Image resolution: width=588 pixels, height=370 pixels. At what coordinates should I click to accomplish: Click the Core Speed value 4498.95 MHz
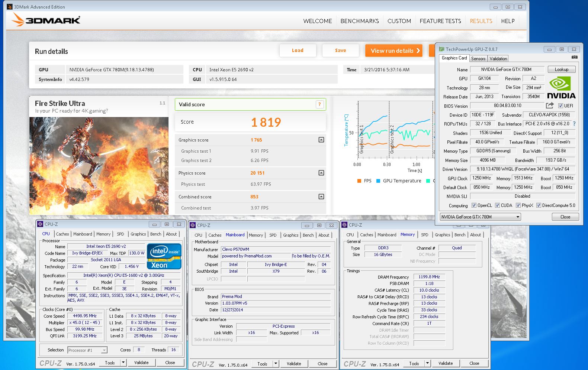(x=84, y=316)
